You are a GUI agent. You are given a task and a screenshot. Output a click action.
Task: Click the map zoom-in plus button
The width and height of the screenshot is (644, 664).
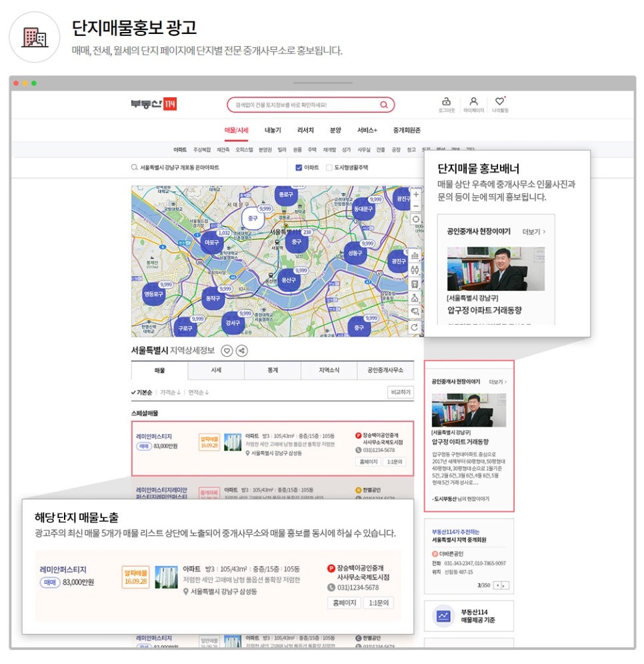pyautogui.click(x=416, y=195)
